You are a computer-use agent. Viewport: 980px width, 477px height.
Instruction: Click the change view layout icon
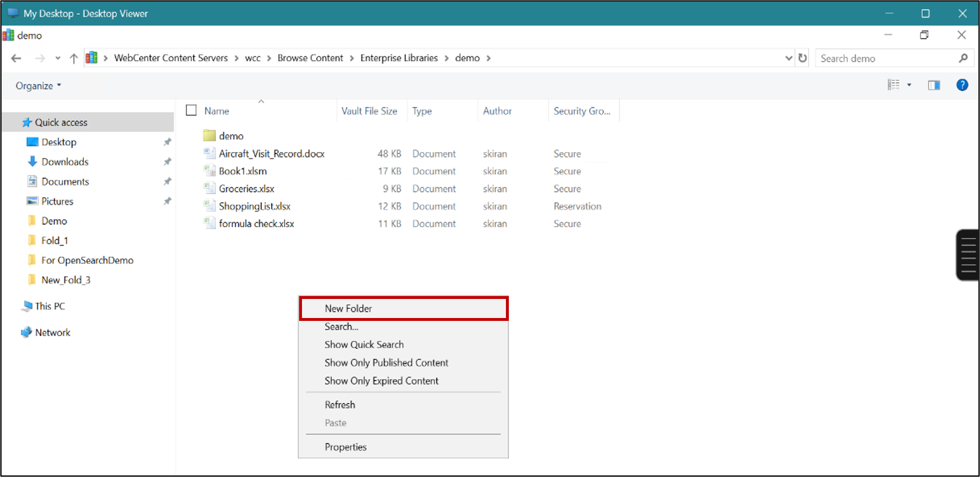[x=894, y=85]
